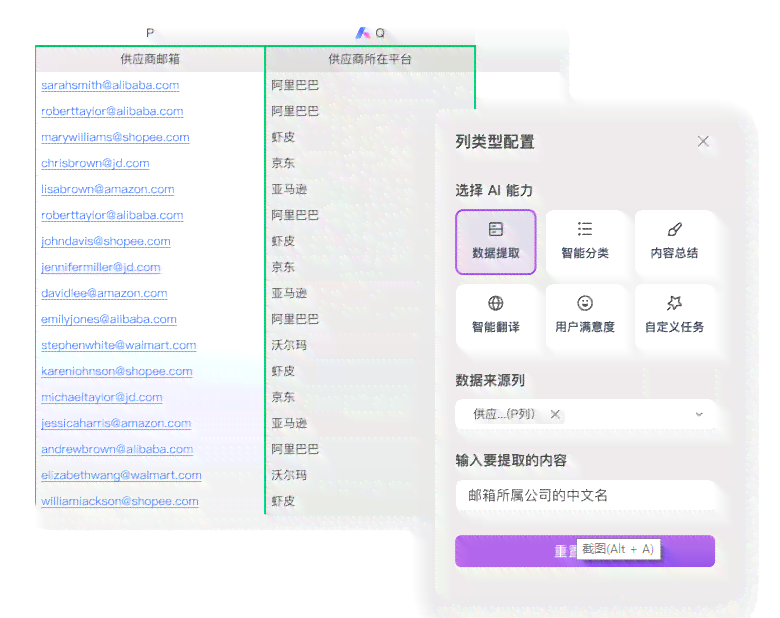Open jennifermiller@jd.com email link
This screenshot has height=618, width=780.
click(100, 267)
